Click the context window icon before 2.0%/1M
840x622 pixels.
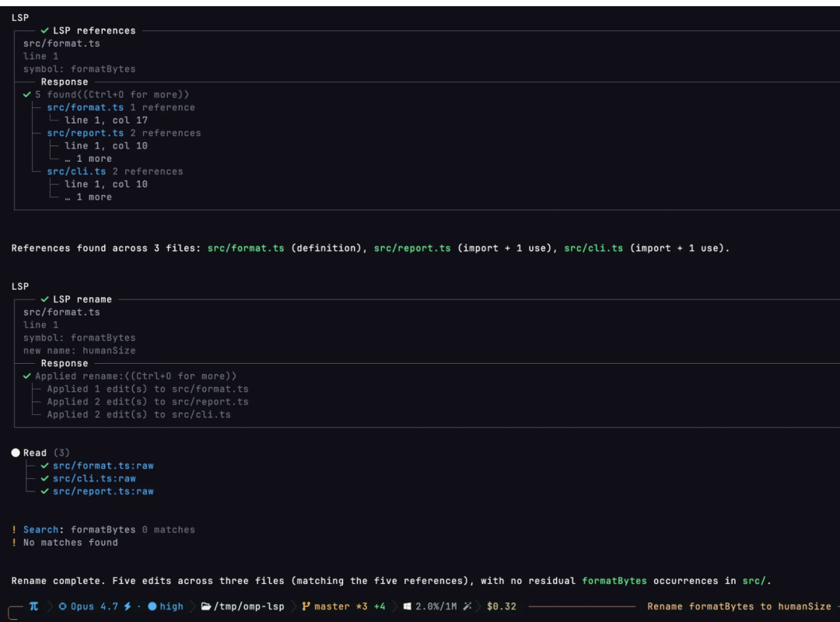(x=407, y=606)
